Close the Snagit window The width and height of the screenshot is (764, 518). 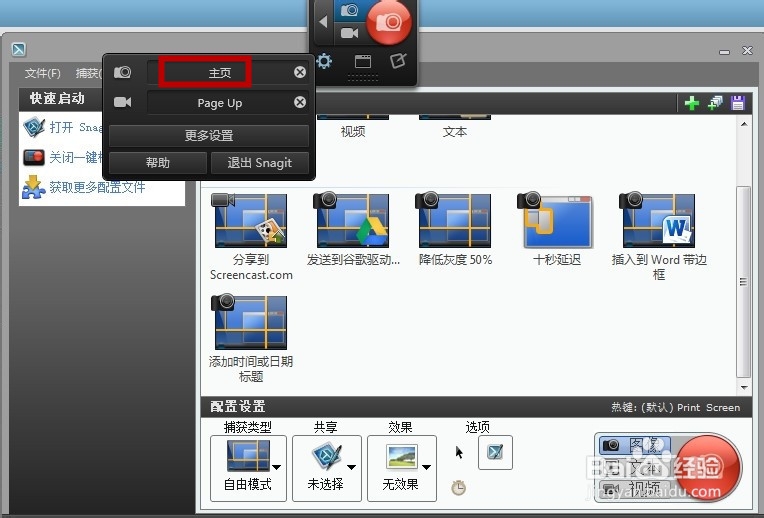(747, 50)
